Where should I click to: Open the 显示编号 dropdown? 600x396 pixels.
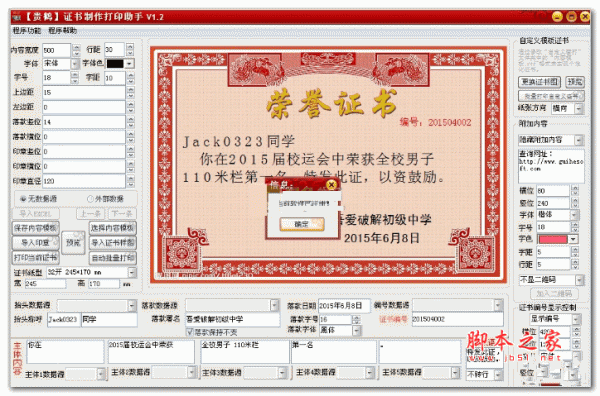(576, 319)
